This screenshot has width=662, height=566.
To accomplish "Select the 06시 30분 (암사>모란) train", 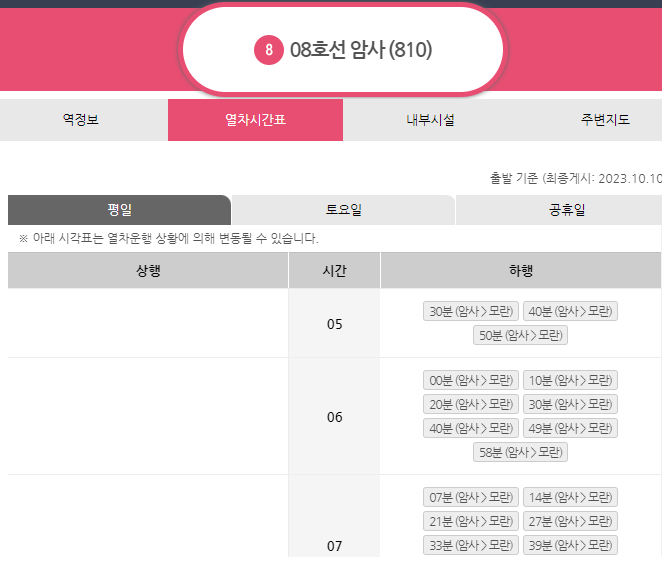I will [570, 404].
